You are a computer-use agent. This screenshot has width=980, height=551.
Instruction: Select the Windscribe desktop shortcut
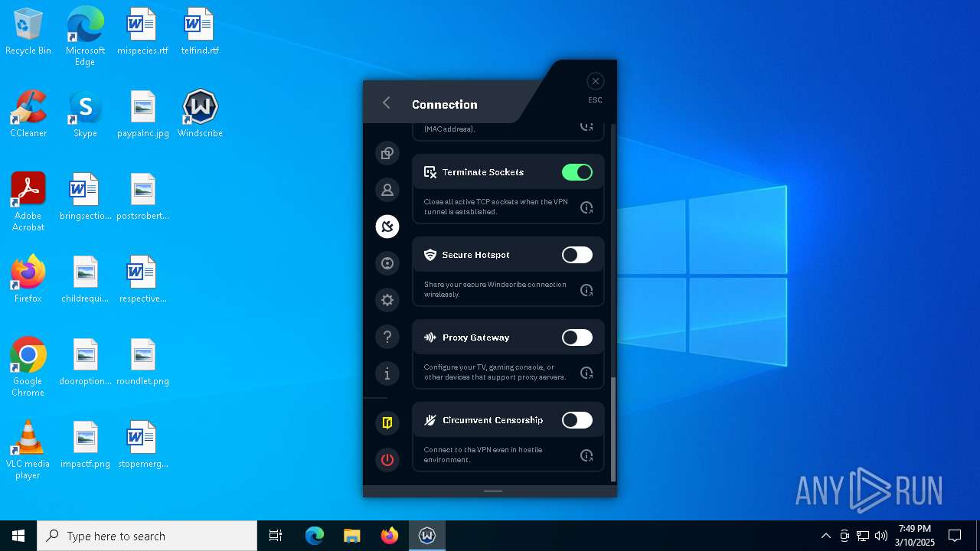(200, 114)
